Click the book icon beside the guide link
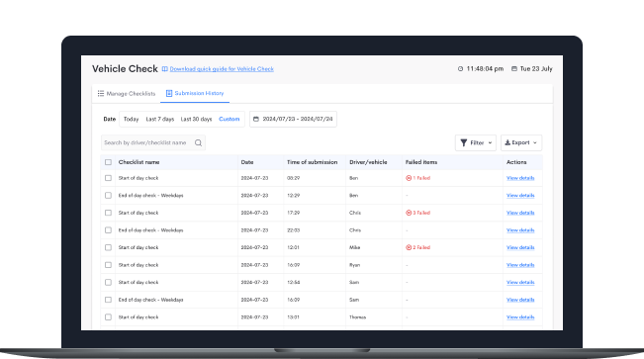 [164, 69]
